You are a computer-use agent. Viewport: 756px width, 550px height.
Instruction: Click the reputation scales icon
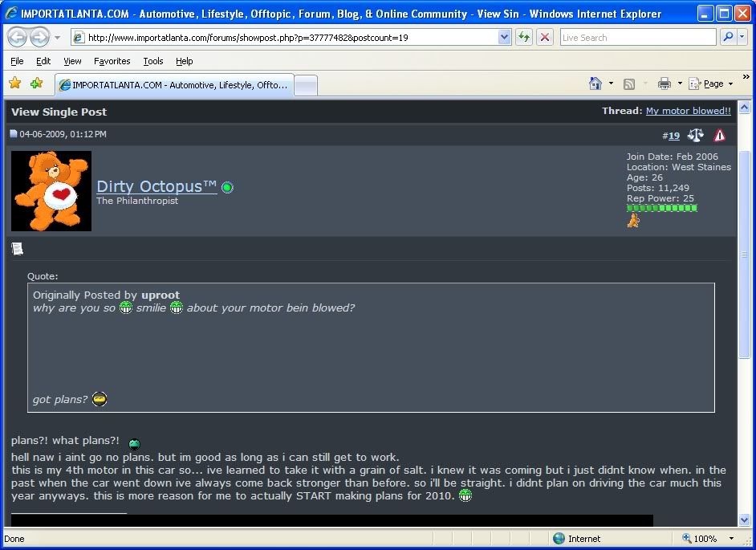tap(695, 136)
